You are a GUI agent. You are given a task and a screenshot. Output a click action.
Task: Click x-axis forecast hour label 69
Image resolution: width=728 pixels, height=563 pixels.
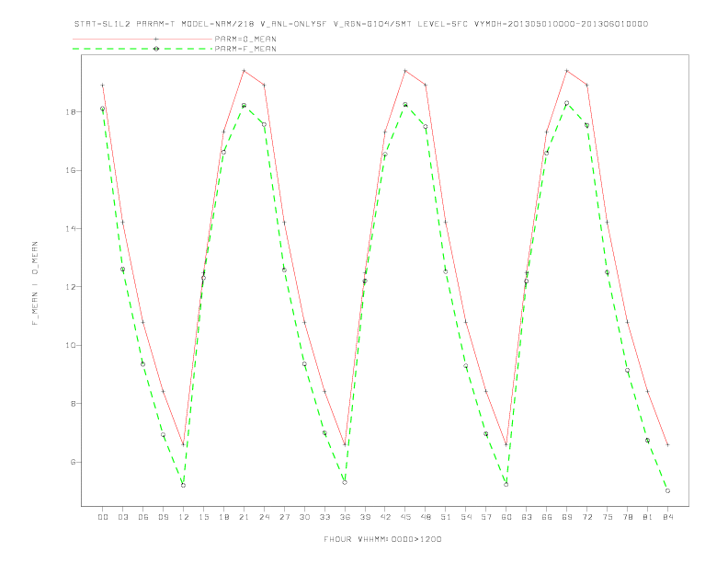pyautogui.click(x=567, y=517)
